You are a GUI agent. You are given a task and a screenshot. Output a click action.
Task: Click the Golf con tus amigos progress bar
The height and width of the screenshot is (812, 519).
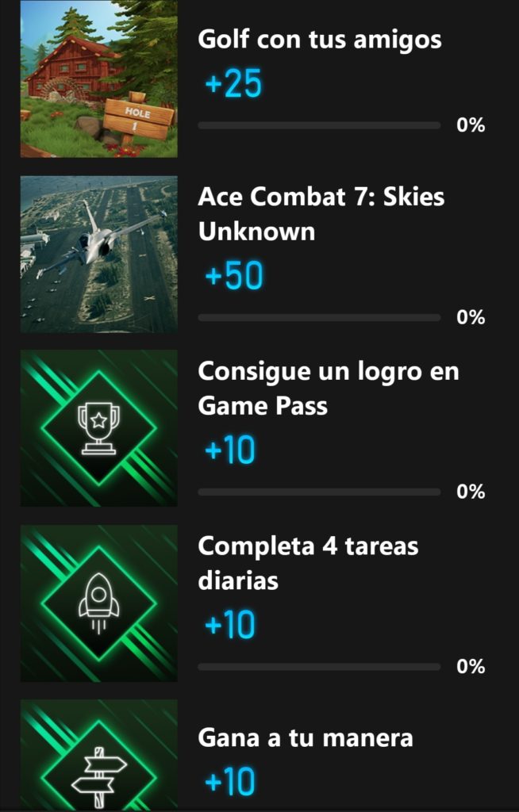point(318,125)
